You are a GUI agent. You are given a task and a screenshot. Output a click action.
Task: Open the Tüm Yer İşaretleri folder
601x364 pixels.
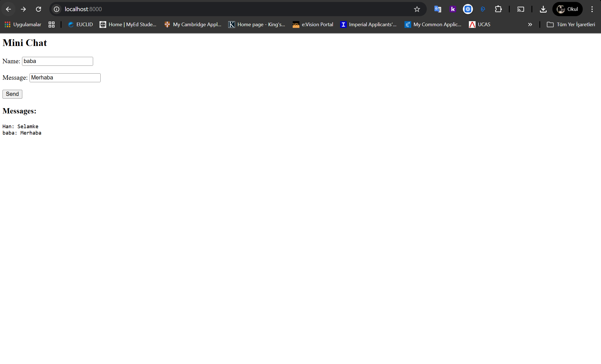click(571, 25)
